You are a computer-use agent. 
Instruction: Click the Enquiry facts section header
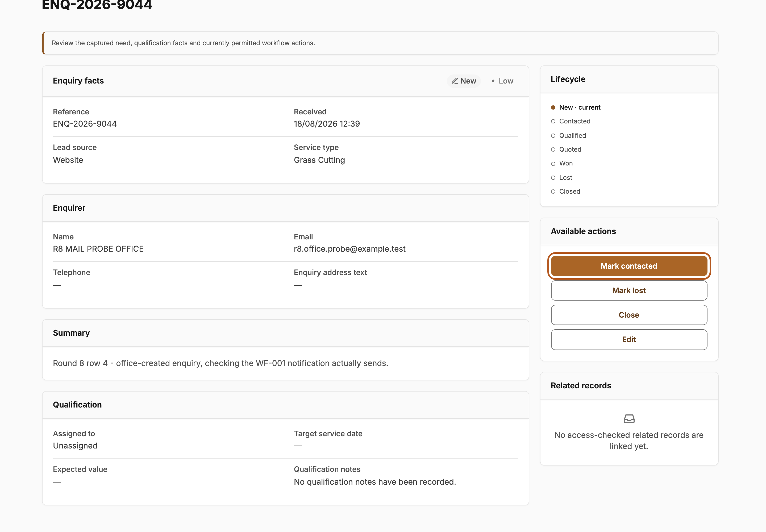point(78,81)
